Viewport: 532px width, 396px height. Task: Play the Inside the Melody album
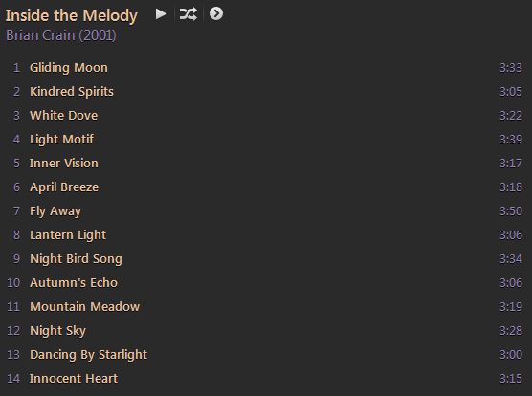(161, 14)
